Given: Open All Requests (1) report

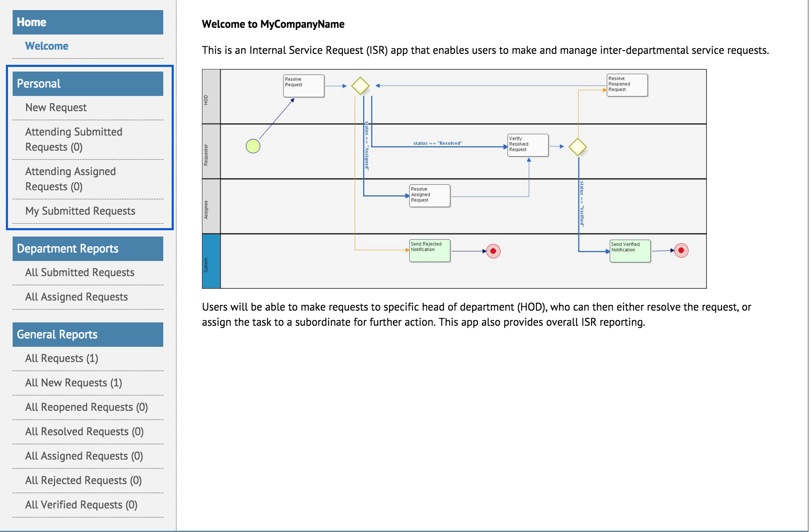Looking at the screenshot, I should click(x=61, y=359).
